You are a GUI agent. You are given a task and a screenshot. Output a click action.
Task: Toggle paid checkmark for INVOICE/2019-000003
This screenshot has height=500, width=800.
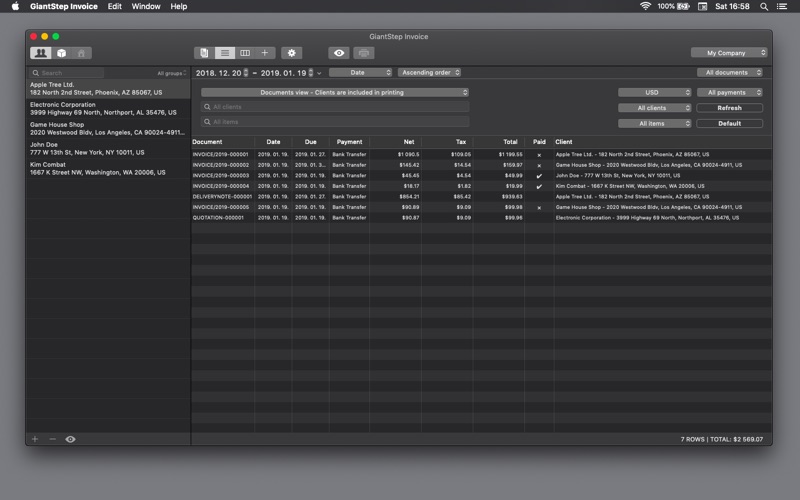click(x=539, y=176)
